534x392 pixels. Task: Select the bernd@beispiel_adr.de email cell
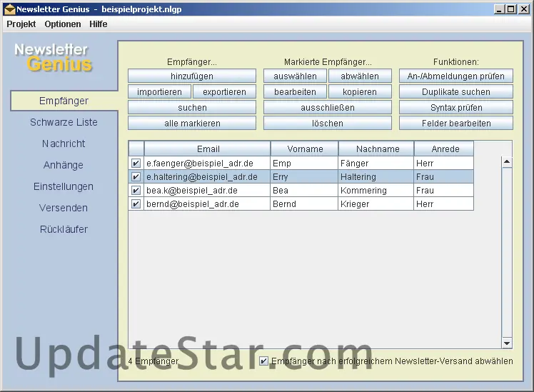coord(207,204)
